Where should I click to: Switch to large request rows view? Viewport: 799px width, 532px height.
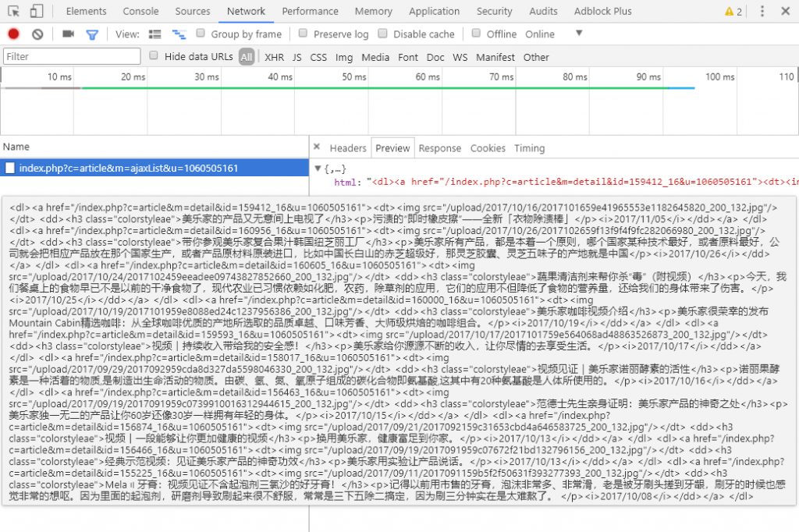click(154, 34)
